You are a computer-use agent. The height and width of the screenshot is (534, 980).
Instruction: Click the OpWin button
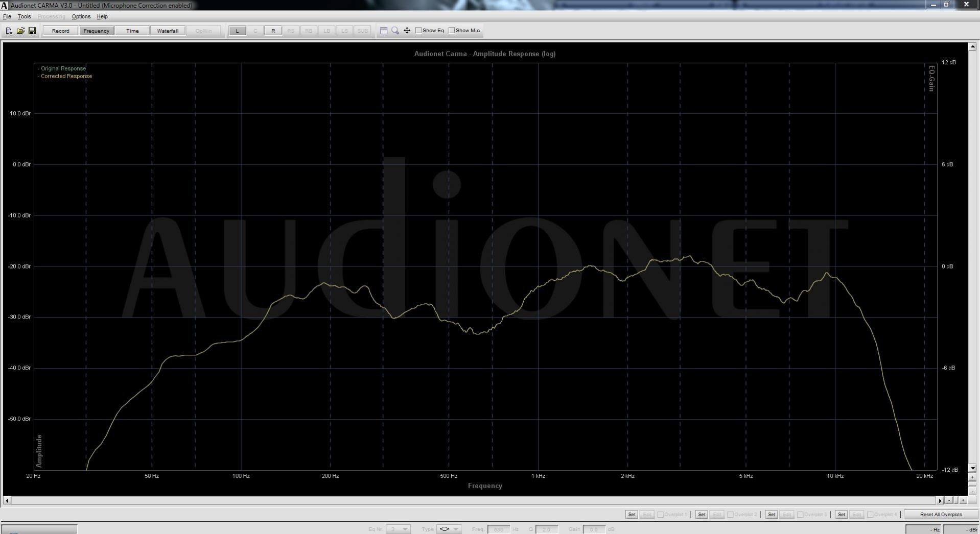(203, 31)
